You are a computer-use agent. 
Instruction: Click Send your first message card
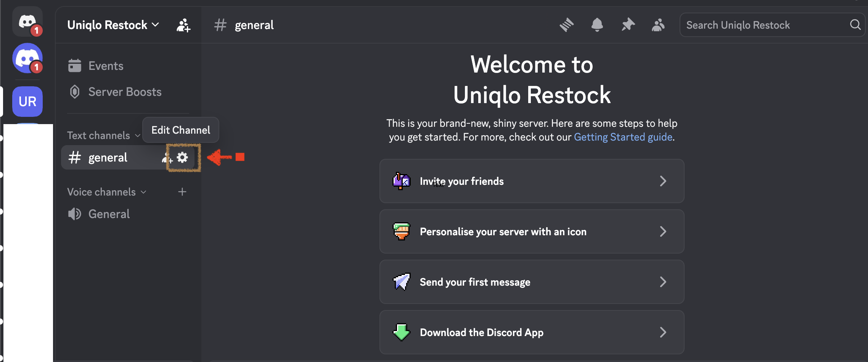click(532, 282)
